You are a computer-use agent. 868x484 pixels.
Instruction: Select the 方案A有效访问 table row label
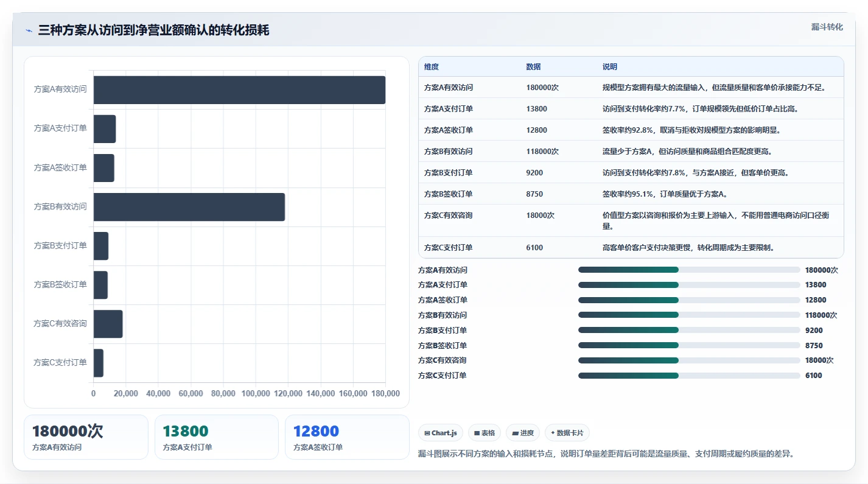(x=449, y=88)
